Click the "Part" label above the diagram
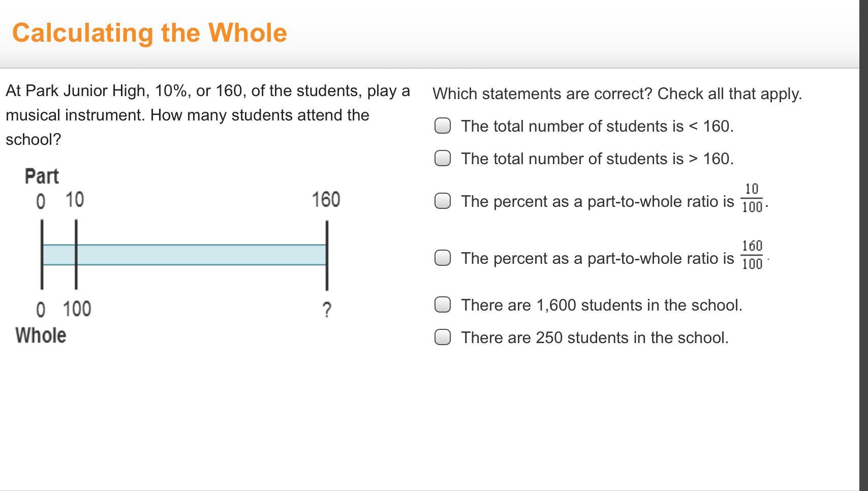 tap(42, 176)
